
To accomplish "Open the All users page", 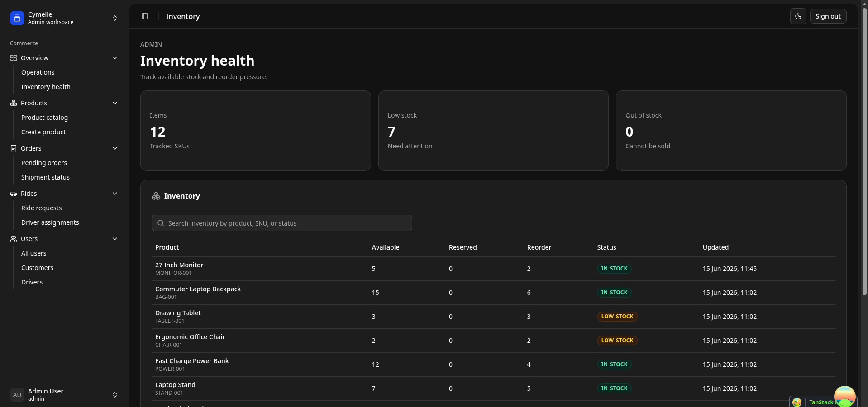I will pos(33,253).
